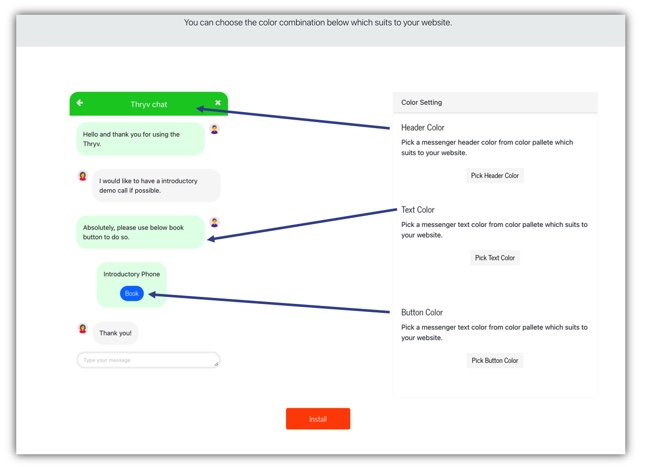Click the 'Text Color' section title
Image resolution: width=647 pixels, height=467 pixels.
click(x=418, y=210)
